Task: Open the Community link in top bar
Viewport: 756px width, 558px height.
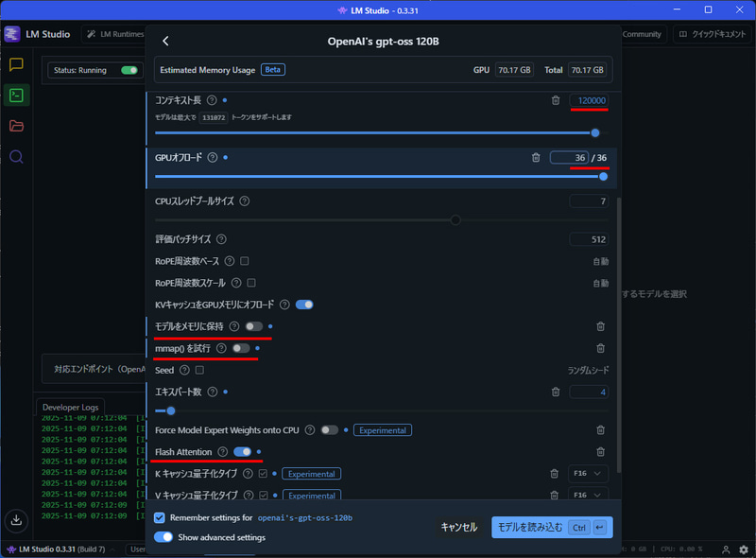Action: [642, 34]
